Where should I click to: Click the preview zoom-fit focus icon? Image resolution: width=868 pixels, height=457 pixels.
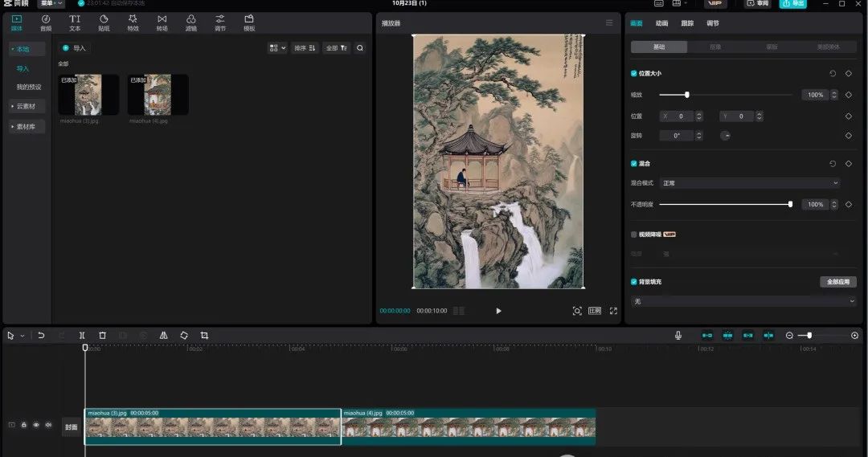(x=577, y=311)
